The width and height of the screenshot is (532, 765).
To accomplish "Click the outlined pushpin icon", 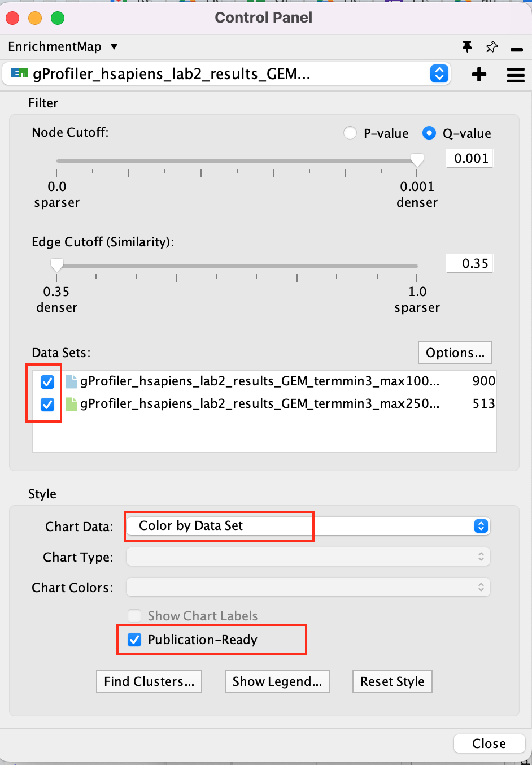I will pos(492,47).
